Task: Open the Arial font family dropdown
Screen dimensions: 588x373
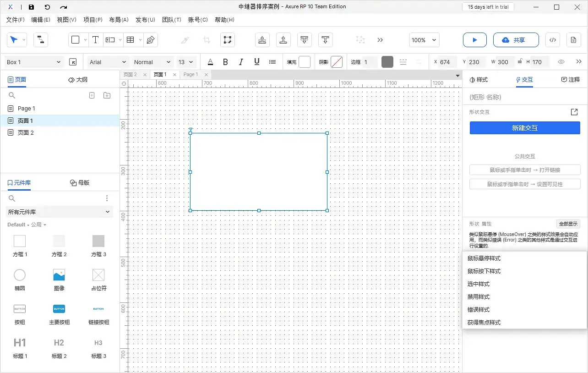Action: pyautogui.click(x=108, y=62)
